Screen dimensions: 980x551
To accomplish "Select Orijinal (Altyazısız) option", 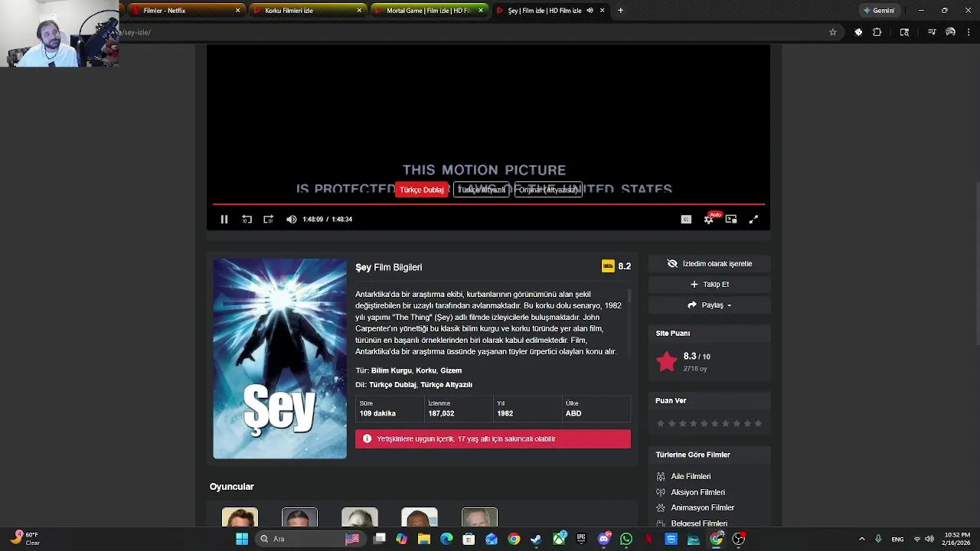I will pyautogui.click(x=548, y=190).
